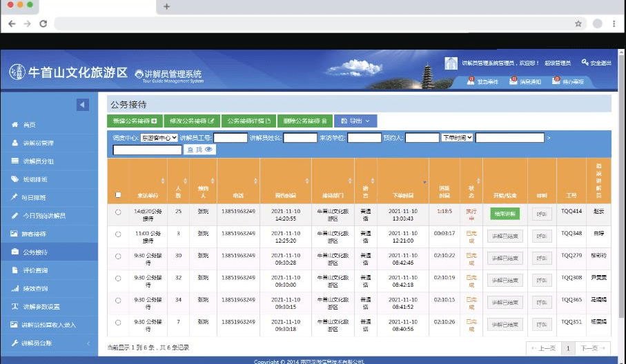Click the green 结束讲解 button

click(505, 213)
